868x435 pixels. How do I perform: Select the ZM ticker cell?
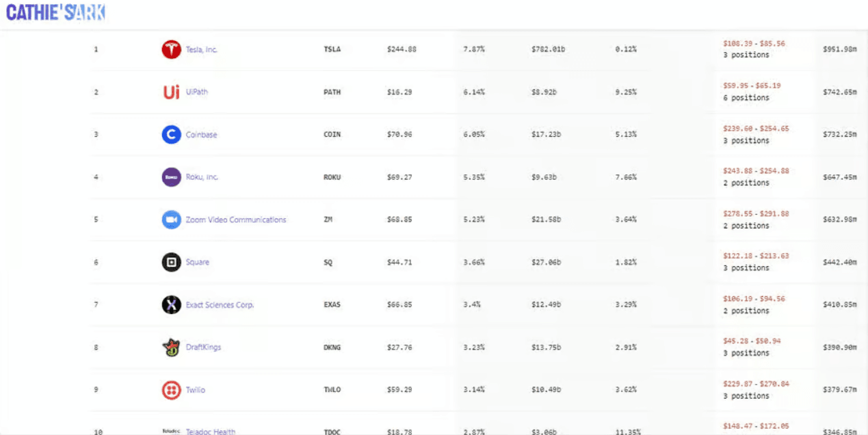[328, 220]
